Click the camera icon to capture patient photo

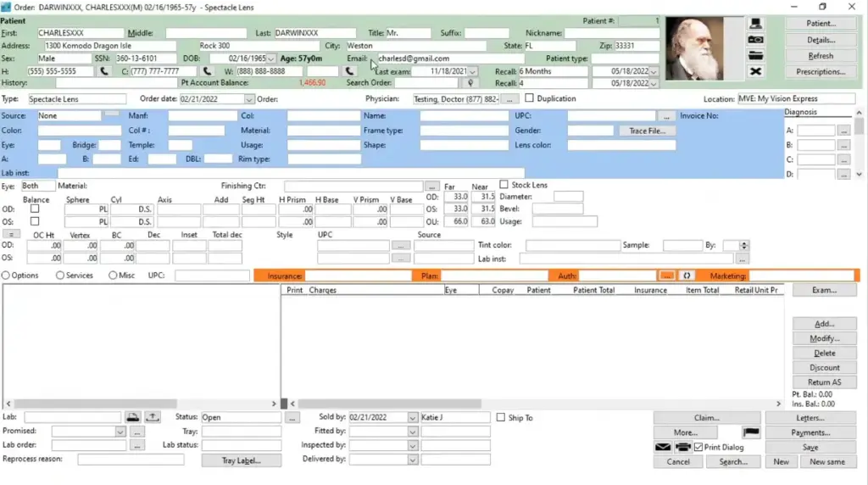coord(755,40)
